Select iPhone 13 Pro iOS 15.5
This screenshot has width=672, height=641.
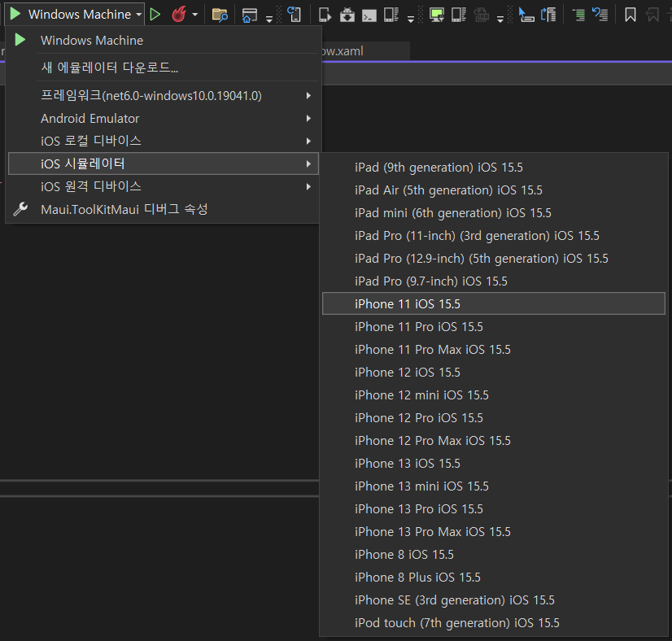pos(493,508)
